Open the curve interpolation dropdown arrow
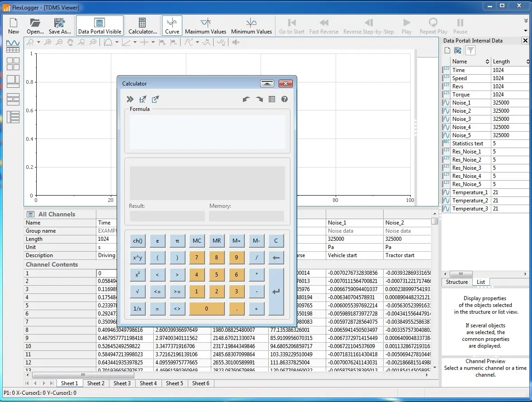This screenshot has height=402, width=532. pos(197,42)
